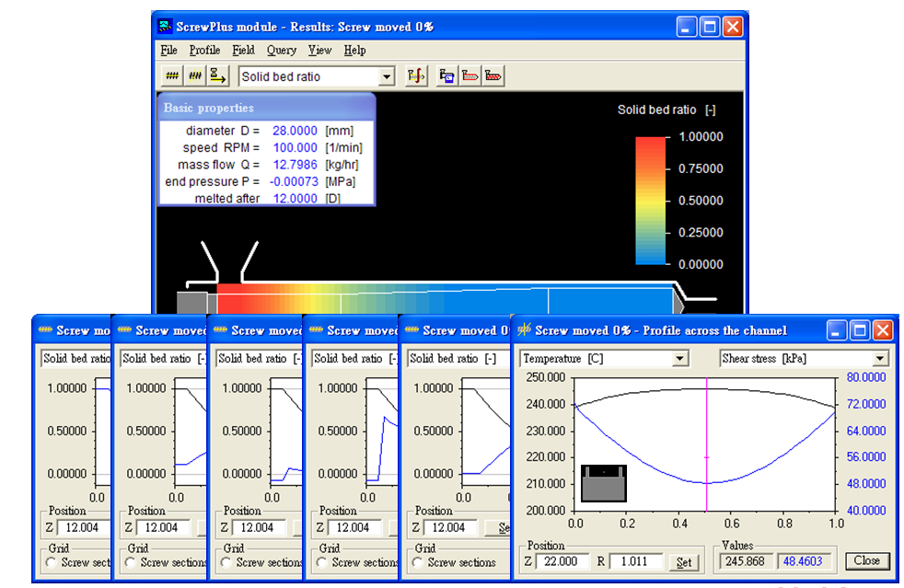Click the Z field 12.004 in the fifth small window
This screenshot has height=588, width=904.
click(x=451, y=527)
